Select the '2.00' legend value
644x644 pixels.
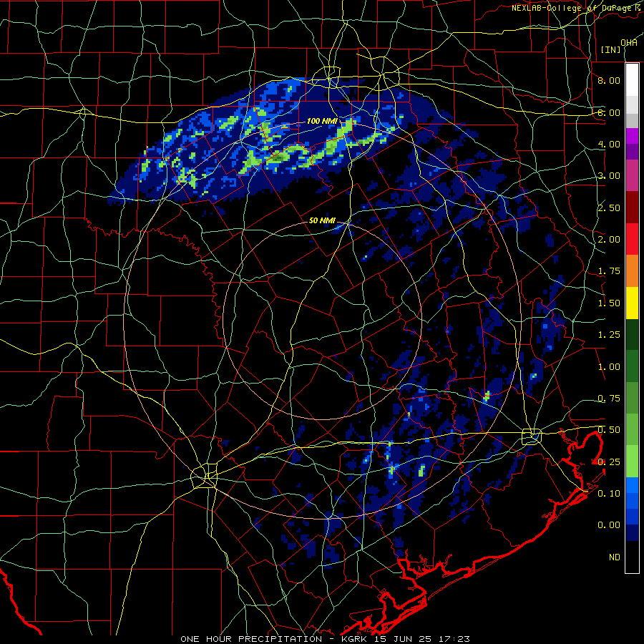[609, 240]
